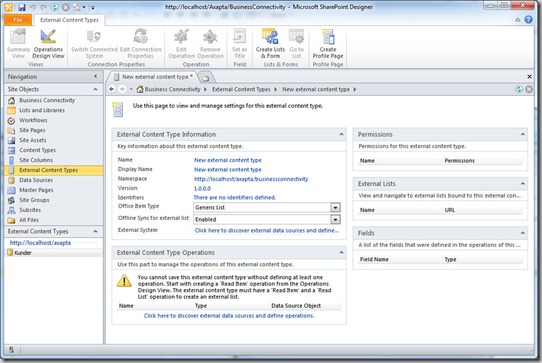The width and height of the screenshot is (542, 363).
Task: Click discover data sources link under Operations table
Action: point(229,316)
